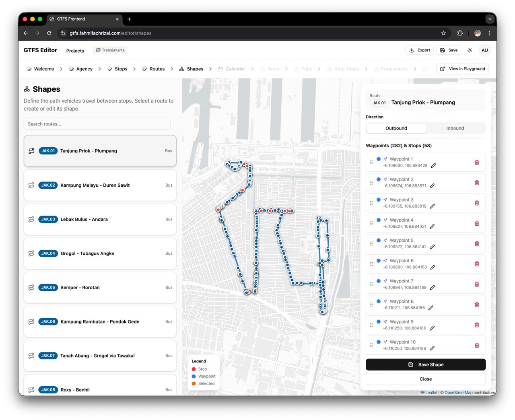Delete Waypoint 1 with trash icon

477,163
